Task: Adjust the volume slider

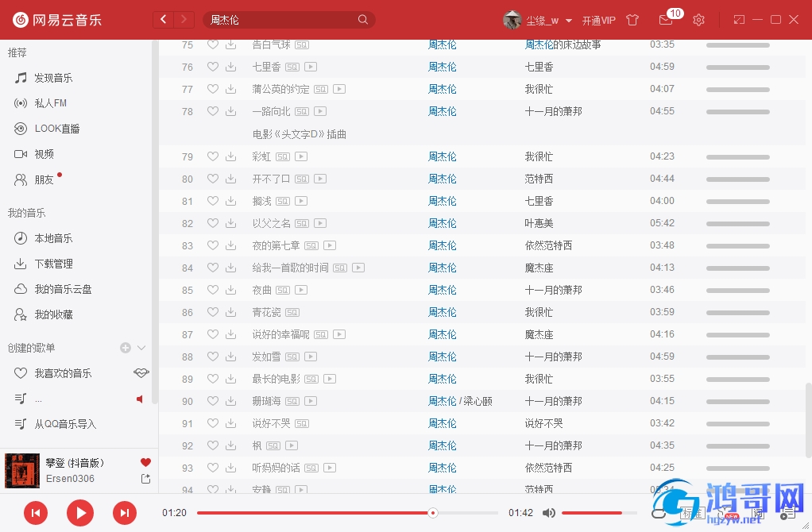Action: point(599,513)
